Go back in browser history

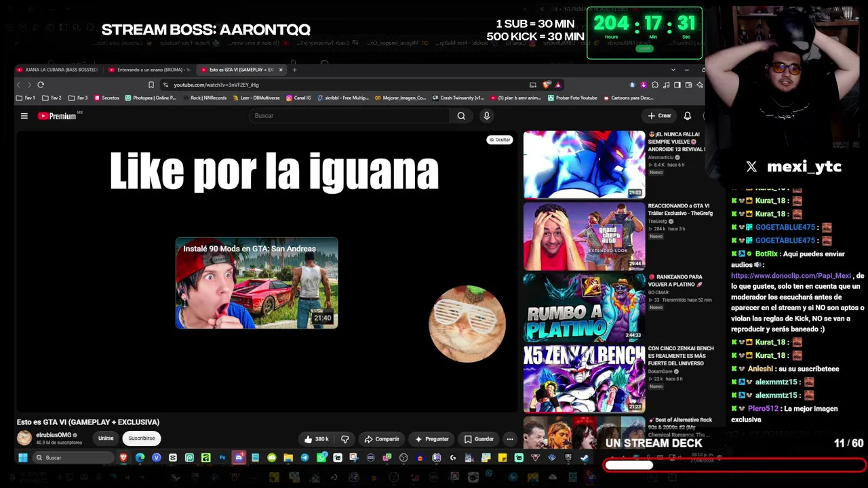pyautogui.click(x=18, y=85)
